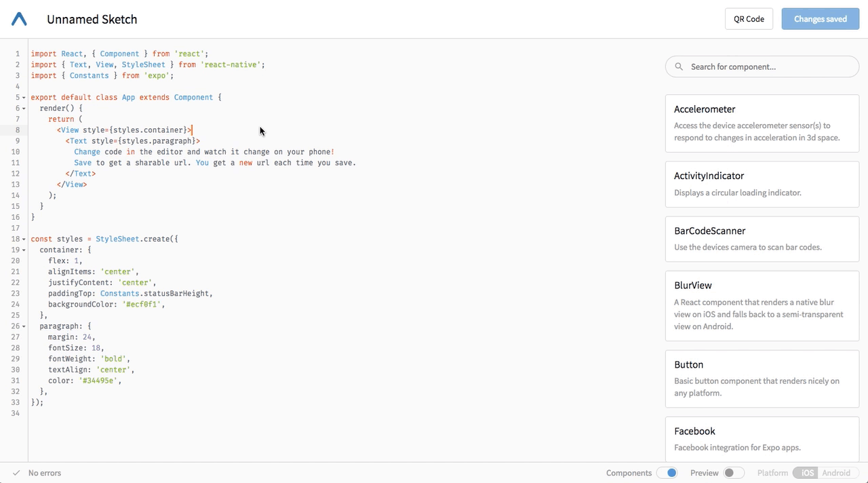Click the 'Save to get a sharable url' line

coord(215,163)
